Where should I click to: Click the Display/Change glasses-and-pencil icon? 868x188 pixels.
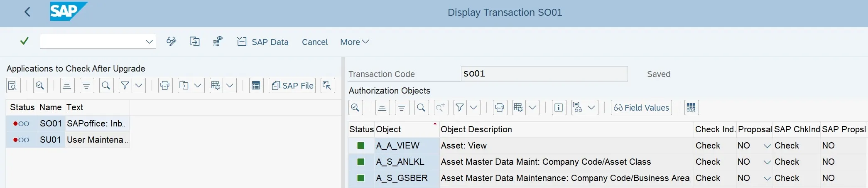point(171,42)
